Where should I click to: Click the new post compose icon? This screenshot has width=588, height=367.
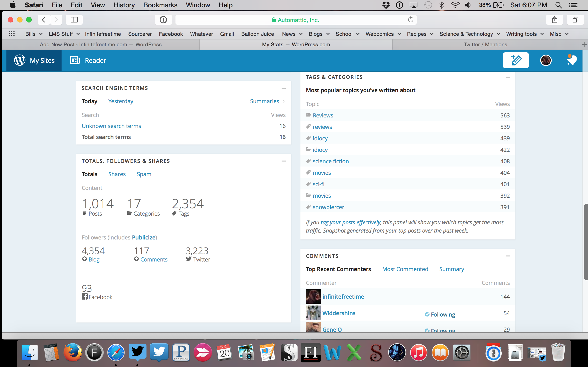pyautogui.click(x=516, y=60)
